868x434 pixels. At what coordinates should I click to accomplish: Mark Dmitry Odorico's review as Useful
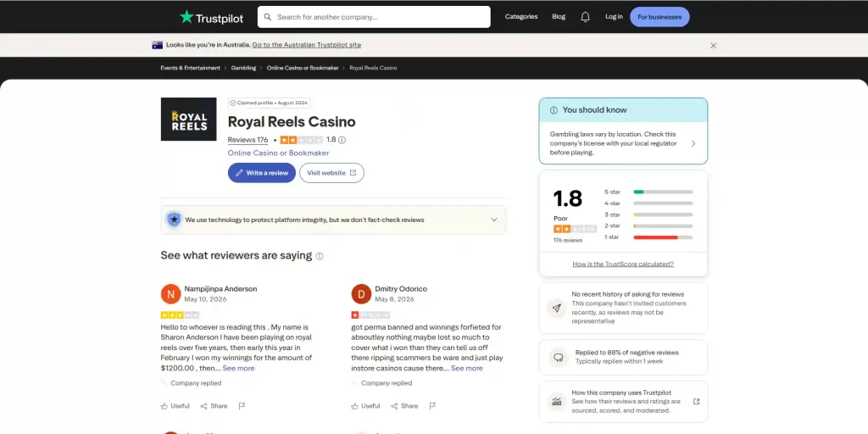[365, 406]
